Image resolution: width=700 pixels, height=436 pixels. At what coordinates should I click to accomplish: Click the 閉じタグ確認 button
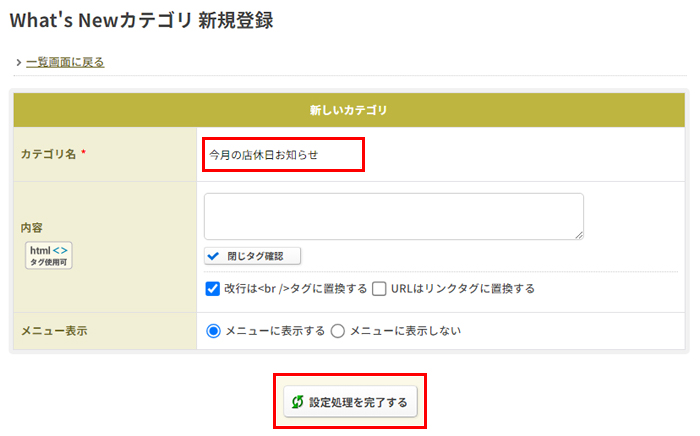pos(253,256)
